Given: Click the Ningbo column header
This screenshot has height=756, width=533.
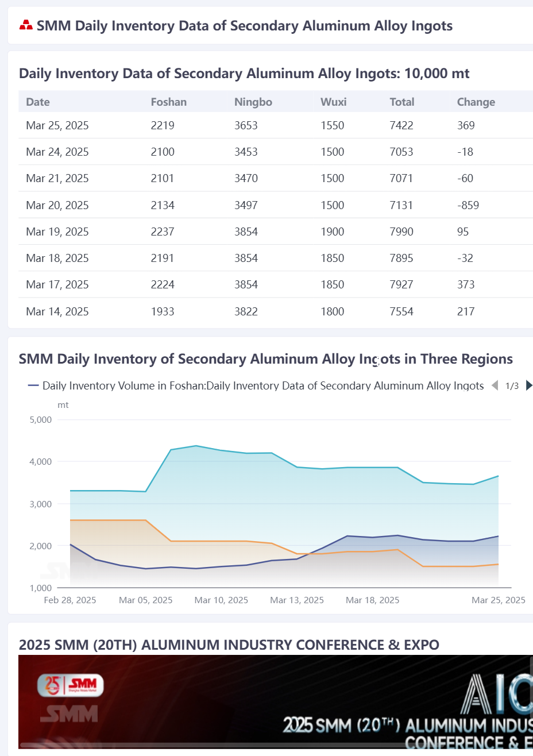Looking at the screenshot, I should pyautogui.click(x=253, y=102).
